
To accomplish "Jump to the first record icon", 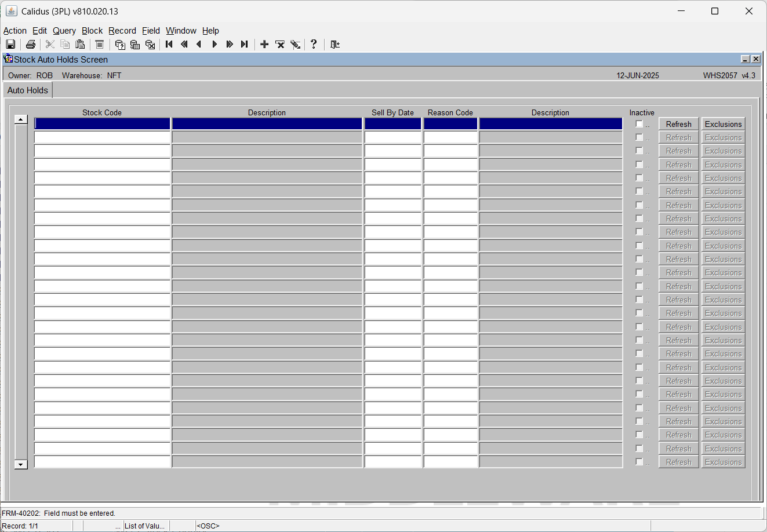I will [169, 44].
